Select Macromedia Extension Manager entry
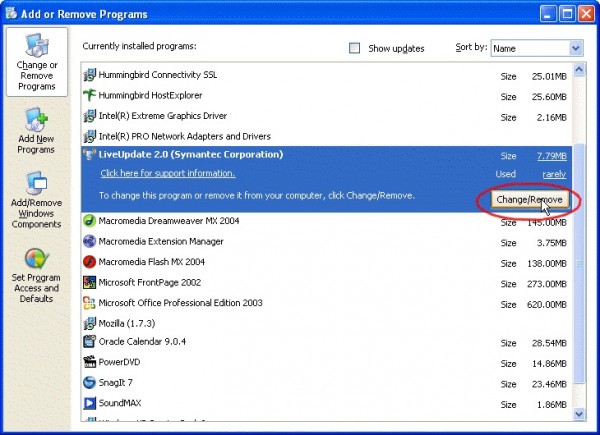 326,242
